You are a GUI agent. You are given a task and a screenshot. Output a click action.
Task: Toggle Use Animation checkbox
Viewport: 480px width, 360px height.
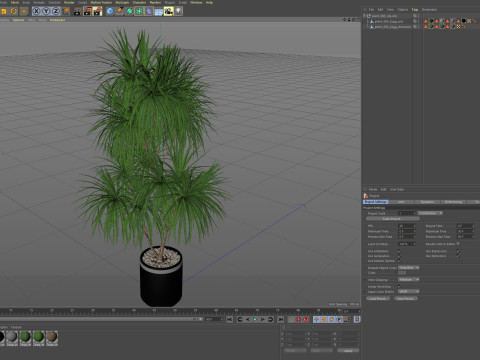[399, 251]
